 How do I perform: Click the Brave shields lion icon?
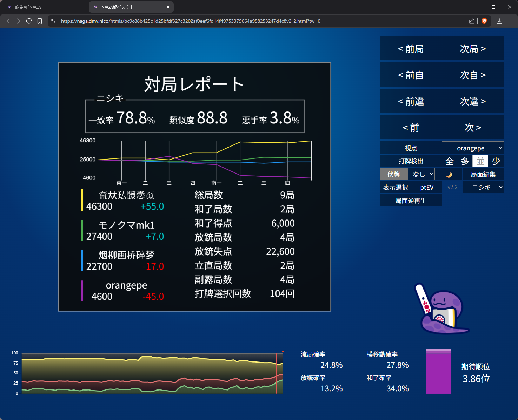point(484,21)
